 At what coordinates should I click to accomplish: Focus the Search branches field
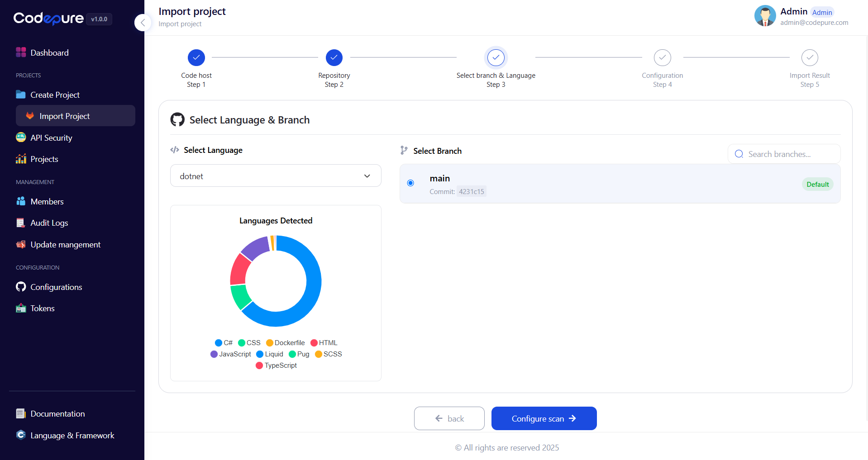(784, 154)
